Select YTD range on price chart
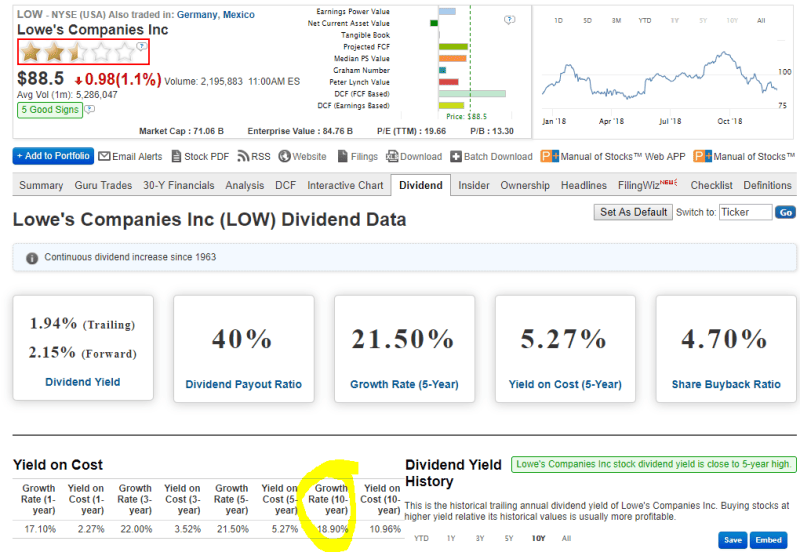 (645, 20)
